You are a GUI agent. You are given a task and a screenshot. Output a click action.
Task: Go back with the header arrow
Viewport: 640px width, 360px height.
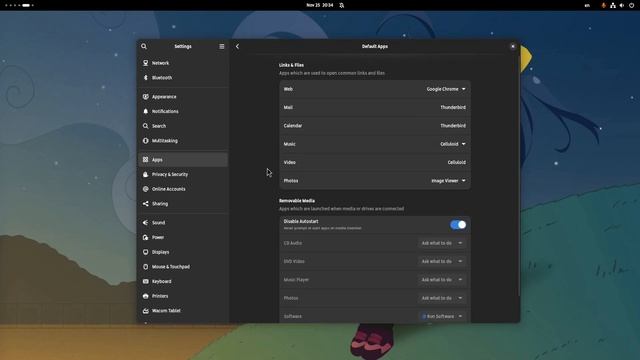point(238,47)
